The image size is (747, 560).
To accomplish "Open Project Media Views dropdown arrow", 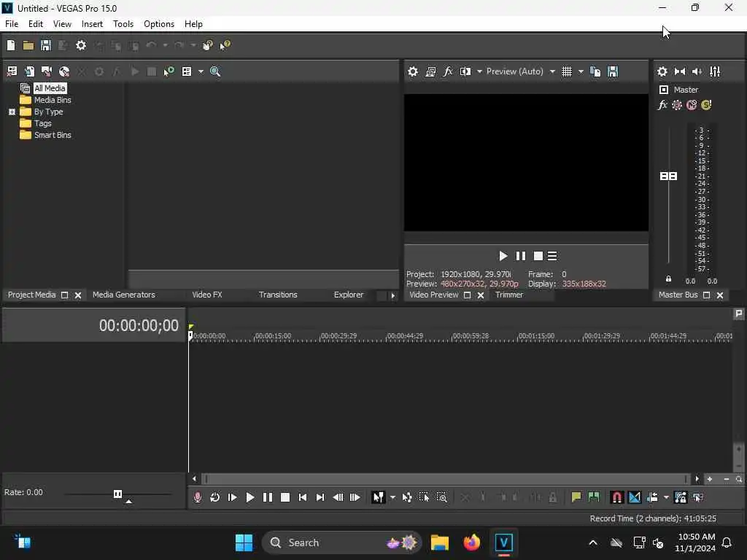I will (201, 71).
